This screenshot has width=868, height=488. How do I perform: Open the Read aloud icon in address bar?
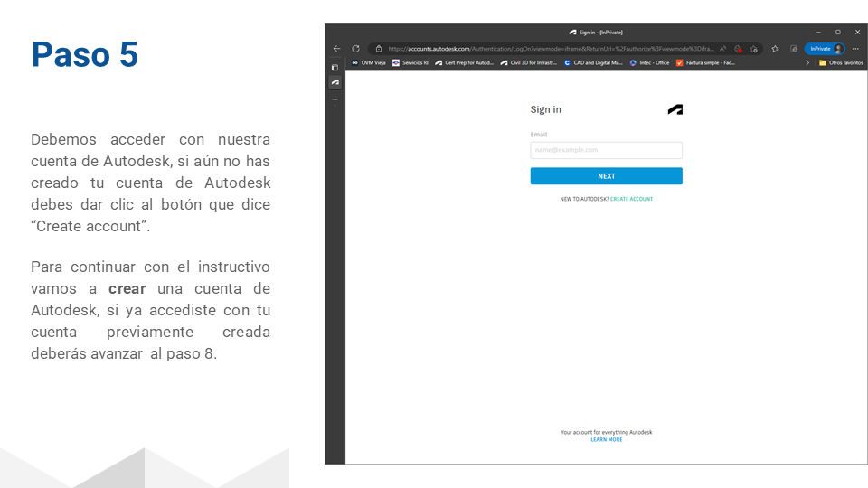click(x=723, y=49)
